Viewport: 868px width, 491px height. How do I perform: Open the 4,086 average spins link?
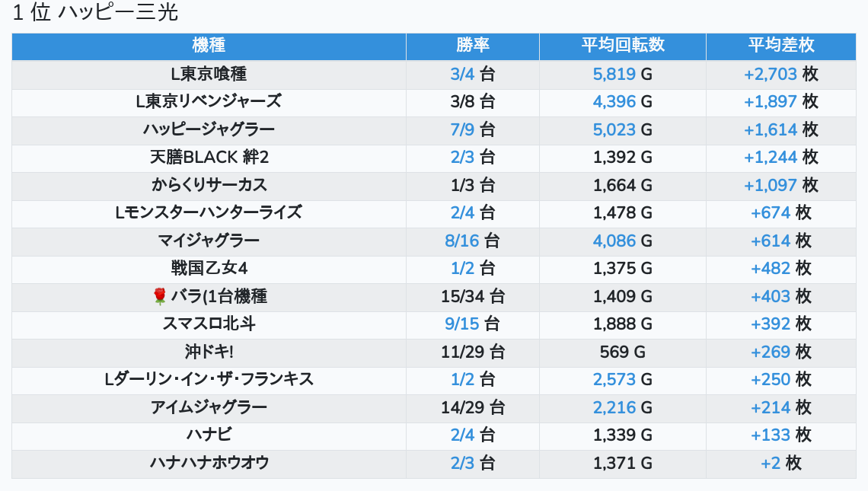(614, 241)
